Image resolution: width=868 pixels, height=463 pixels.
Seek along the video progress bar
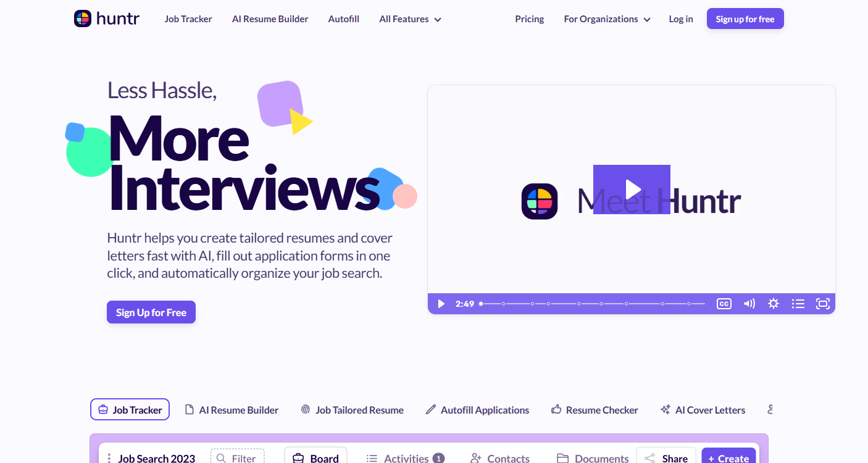coord(593,304)
